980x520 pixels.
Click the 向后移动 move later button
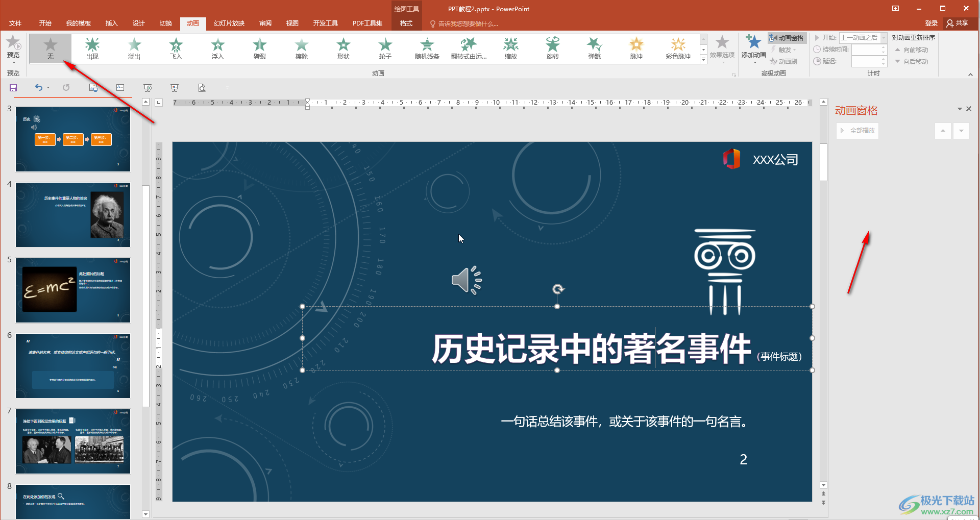[912, 61]
